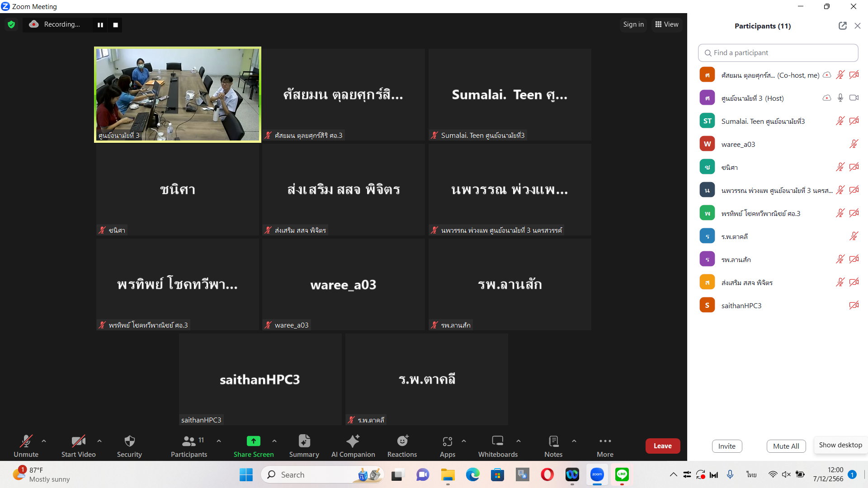This screenshot has height=488, width=868.
Task: Pause the recording
Action: tap(100, 25)
